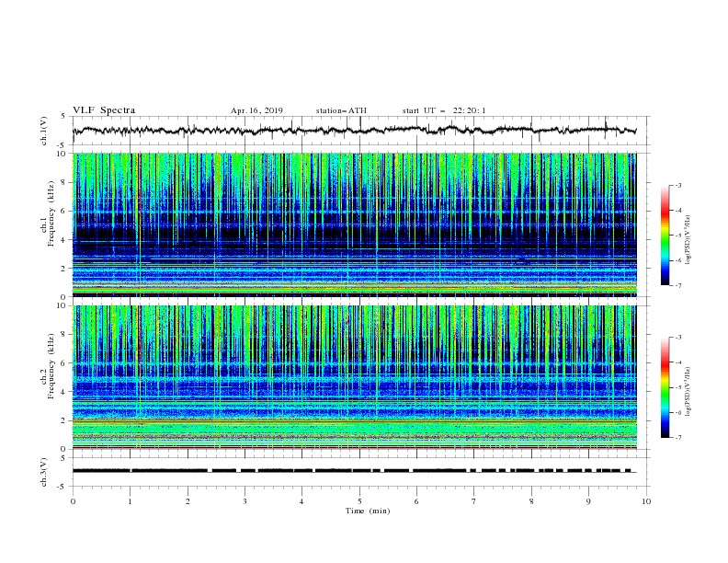This screenshot has height=563, width=728.
Task: Click the ch.2 color scale bar
Action: point(665,387)
